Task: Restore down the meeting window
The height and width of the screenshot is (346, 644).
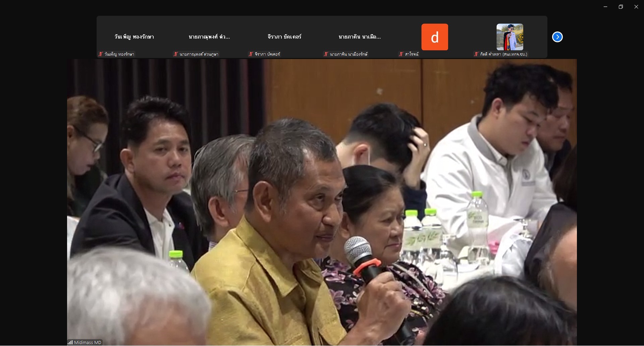Action: 621,7
